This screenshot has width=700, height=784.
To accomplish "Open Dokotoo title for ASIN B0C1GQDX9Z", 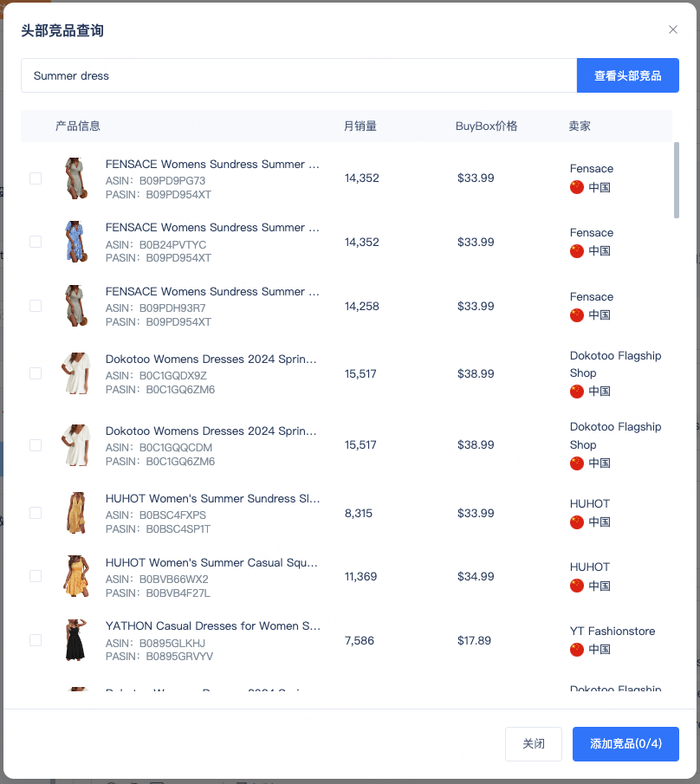I will (211, 359).
